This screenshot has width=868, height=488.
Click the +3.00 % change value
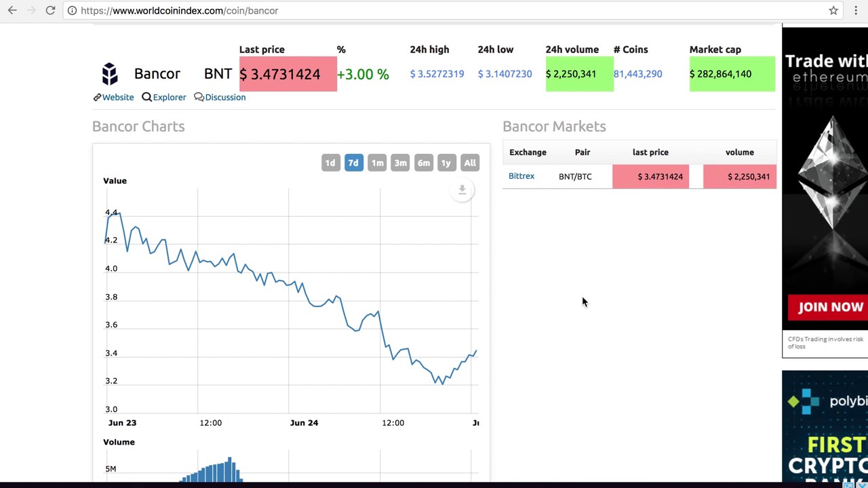[363, 74]
